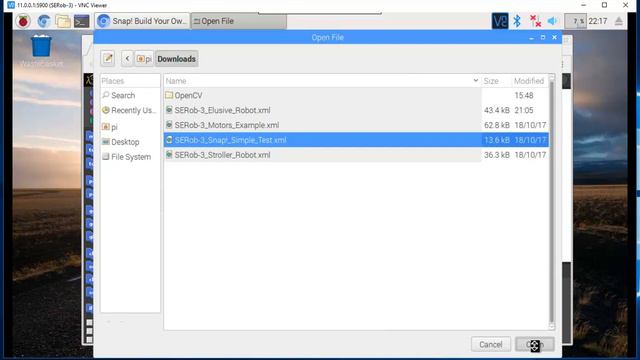Open the file manager from the panel

(62, 21)
